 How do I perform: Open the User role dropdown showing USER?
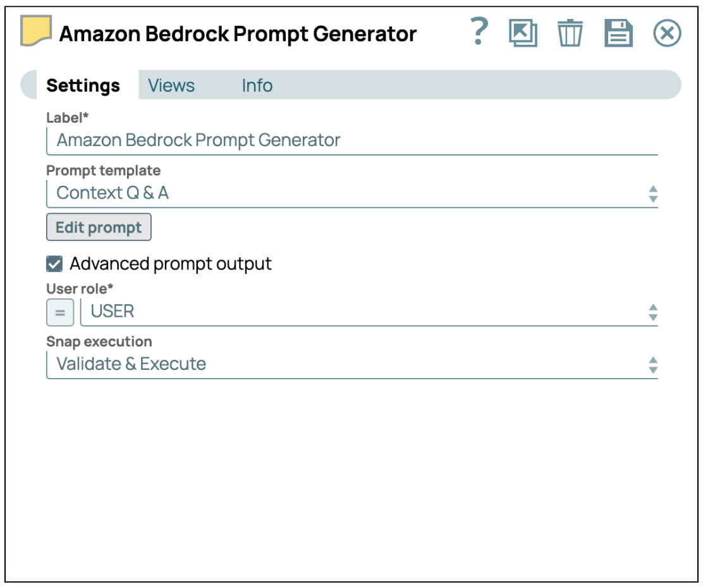click(x=360, y=312)
